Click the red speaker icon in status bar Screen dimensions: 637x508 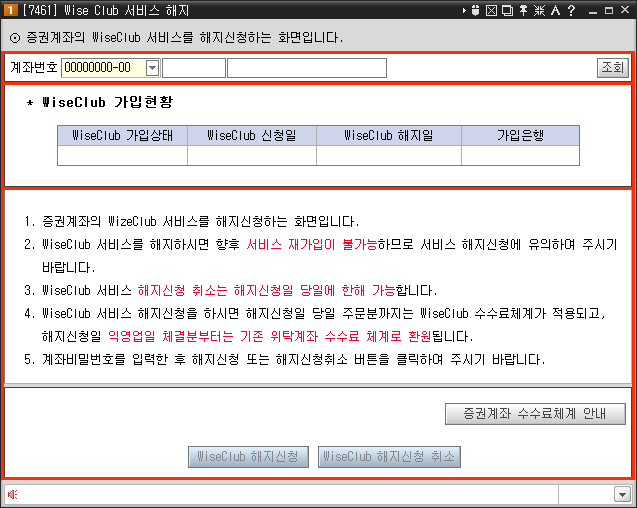[x=13, y=494]
